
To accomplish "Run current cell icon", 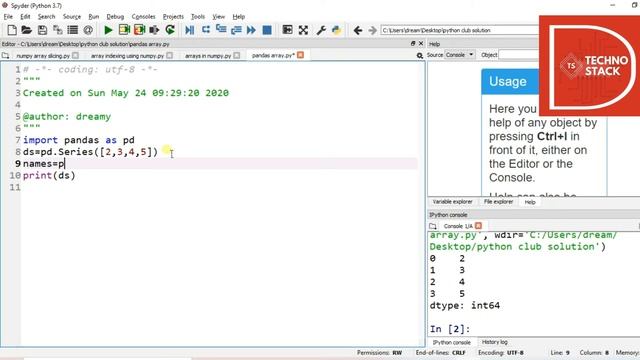I will [x=124, y=30].
